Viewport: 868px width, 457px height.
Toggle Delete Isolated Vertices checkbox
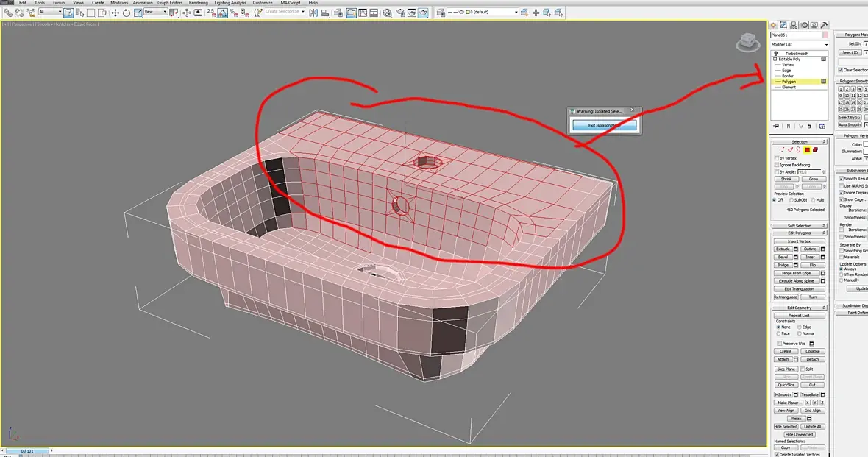[777, 454]
